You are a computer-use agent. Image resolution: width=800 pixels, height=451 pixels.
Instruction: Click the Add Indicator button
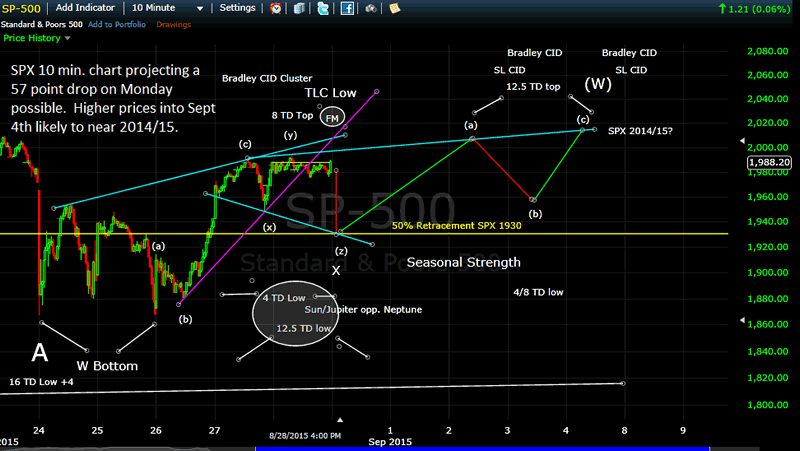[x=85, y=8]
